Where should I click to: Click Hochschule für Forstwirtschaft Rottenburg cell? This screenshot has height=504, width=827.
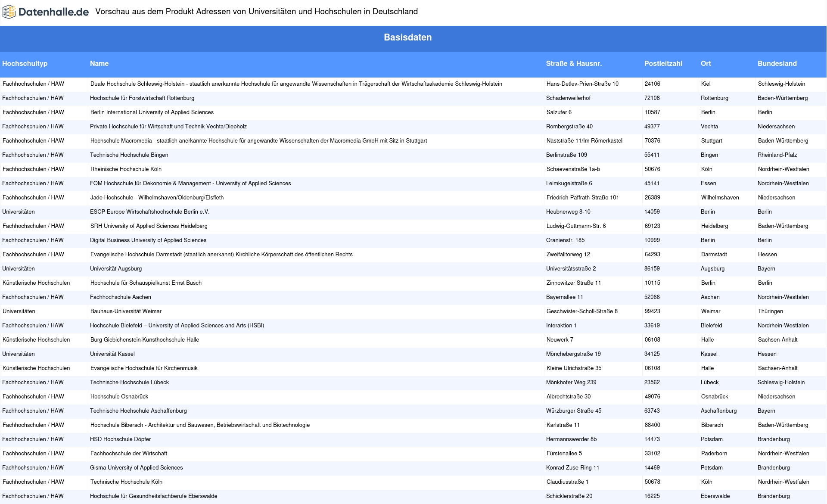pos(142,98)
